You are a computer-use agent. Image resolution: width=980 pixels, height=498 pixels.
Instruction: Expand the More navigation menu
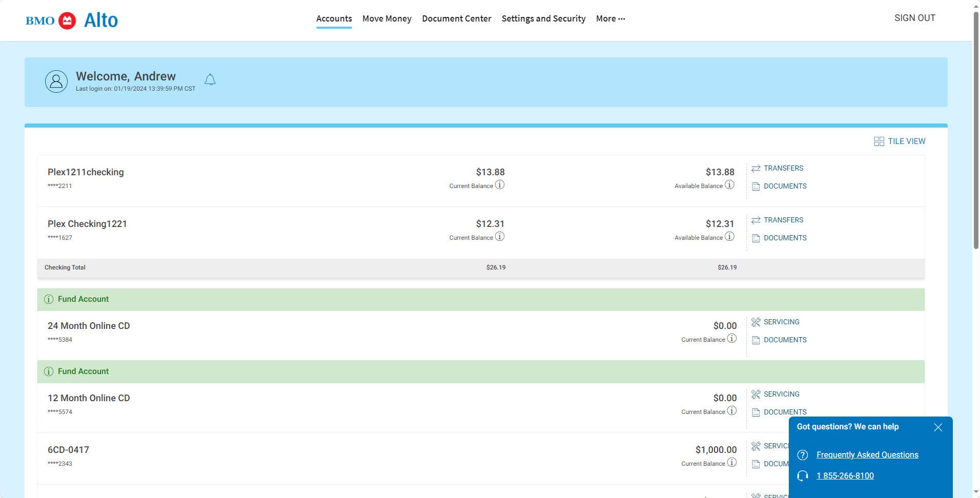coord(609,18)
